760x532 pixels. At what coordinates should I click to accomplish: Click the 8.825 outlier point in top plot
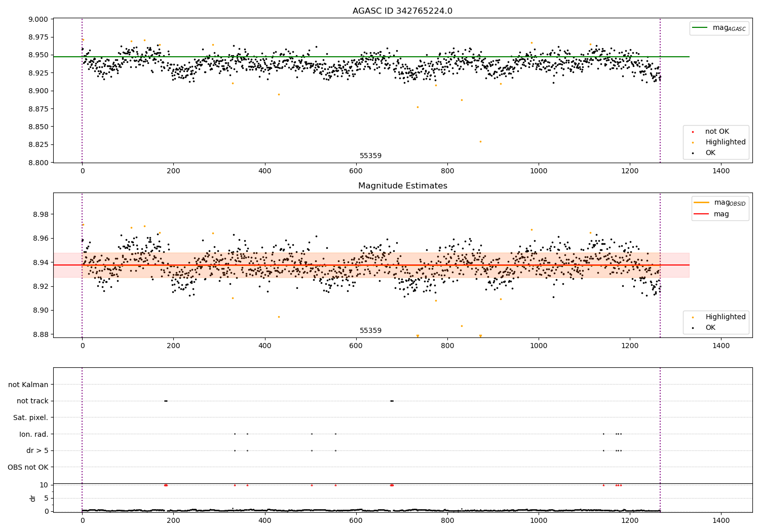point(480,141)
